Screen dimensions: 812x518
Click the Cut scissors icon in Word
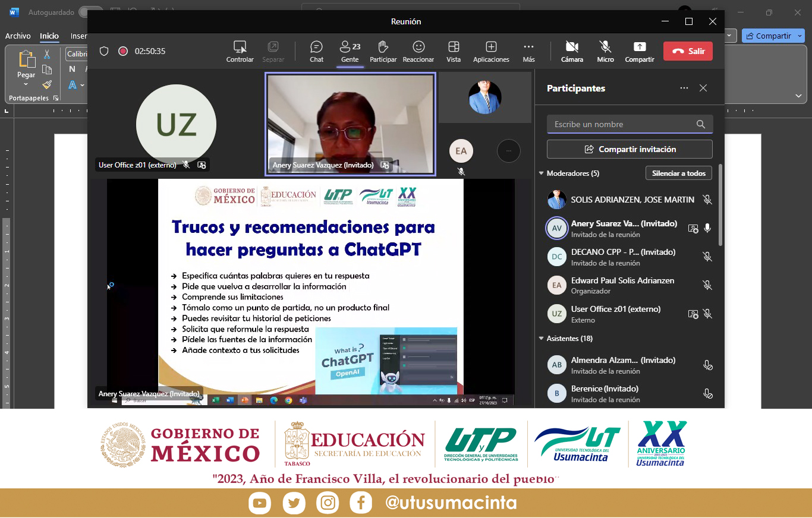[47, 55]
